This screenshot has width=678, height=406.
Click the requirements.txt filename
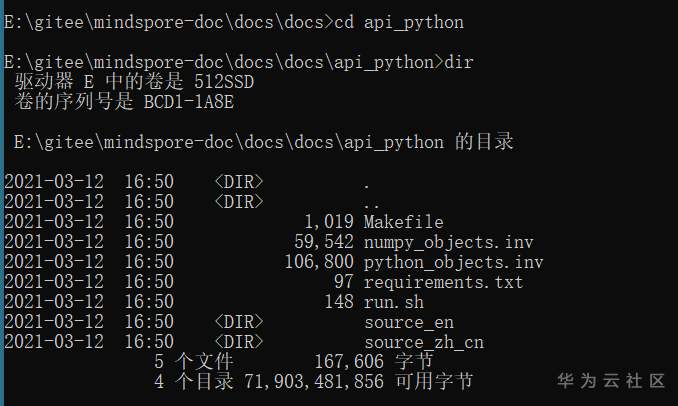[443, 282]
